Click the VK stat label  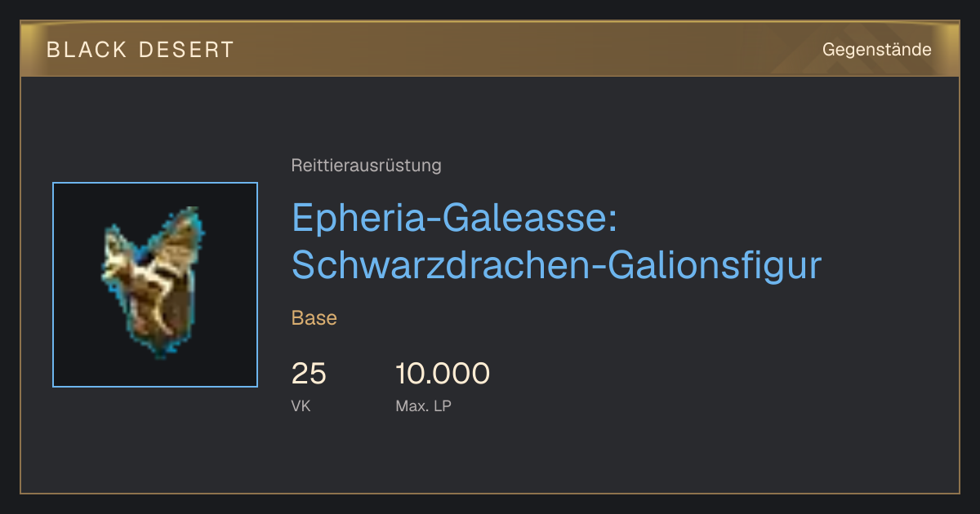pyautogui.click(x=301, y=405)
